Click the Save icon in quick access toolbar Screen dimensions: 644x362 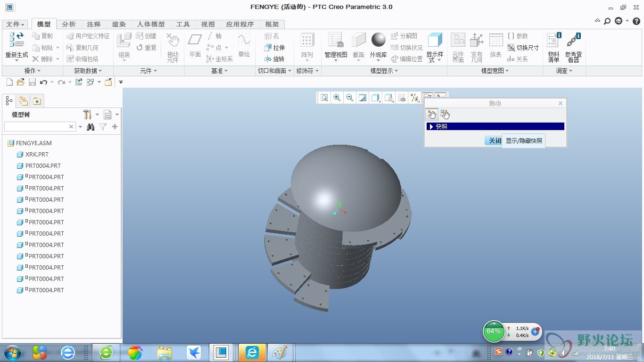click(x=32, y=82)
